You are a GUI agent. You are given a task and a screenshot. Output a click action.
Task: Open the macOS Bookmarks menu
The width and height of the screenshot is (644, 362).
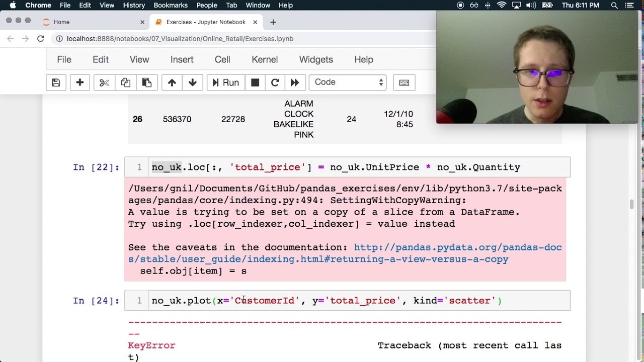point(171,5)
